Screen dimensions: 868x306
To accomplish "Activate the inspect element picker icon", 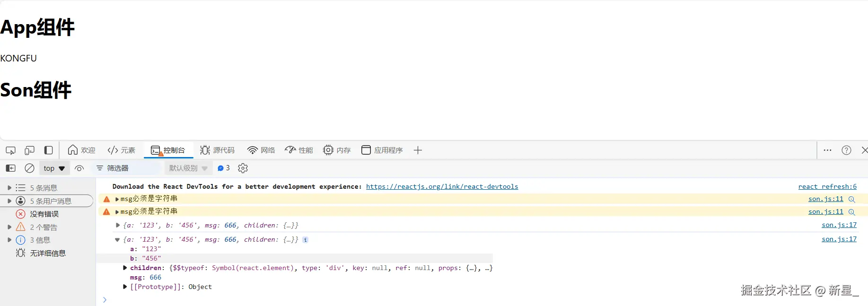I will tap(10, 150).
